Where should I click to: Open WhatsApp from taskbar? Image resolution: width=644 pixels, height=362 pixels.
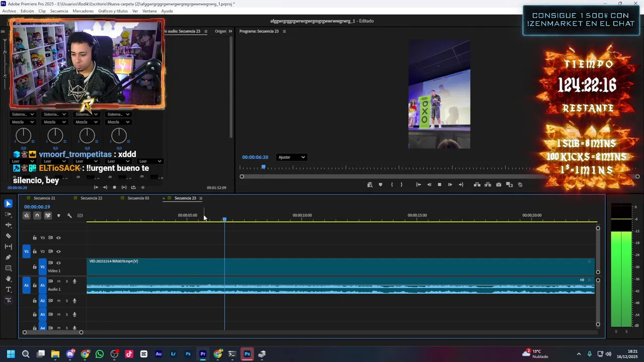pyautogui.click(x=100, y=354)
